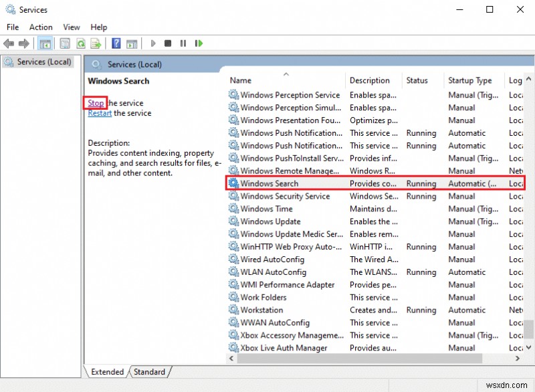The width and height of the screenshot is (535, 392).
Task: Select Windows Perception Simul... service name
Action: 291,108
